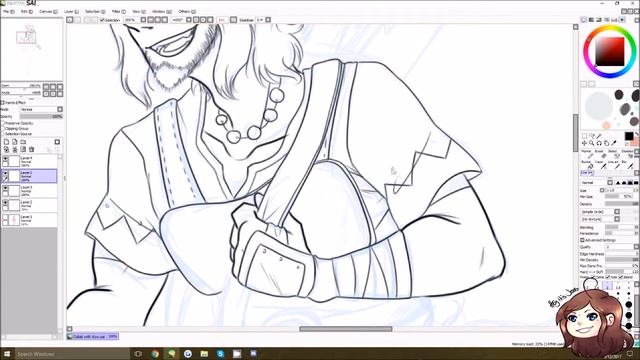Select the Lasso tool

(x=592, y=136)
